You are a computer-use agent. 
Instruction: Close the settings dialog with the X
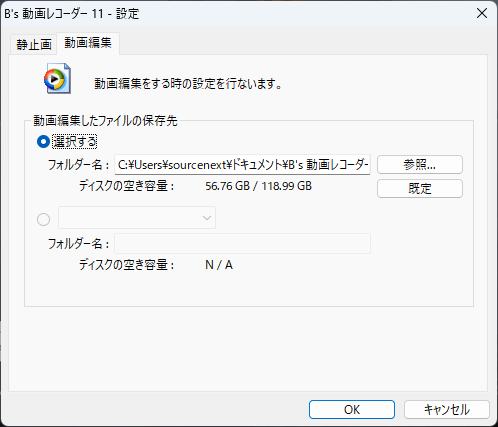482,13
